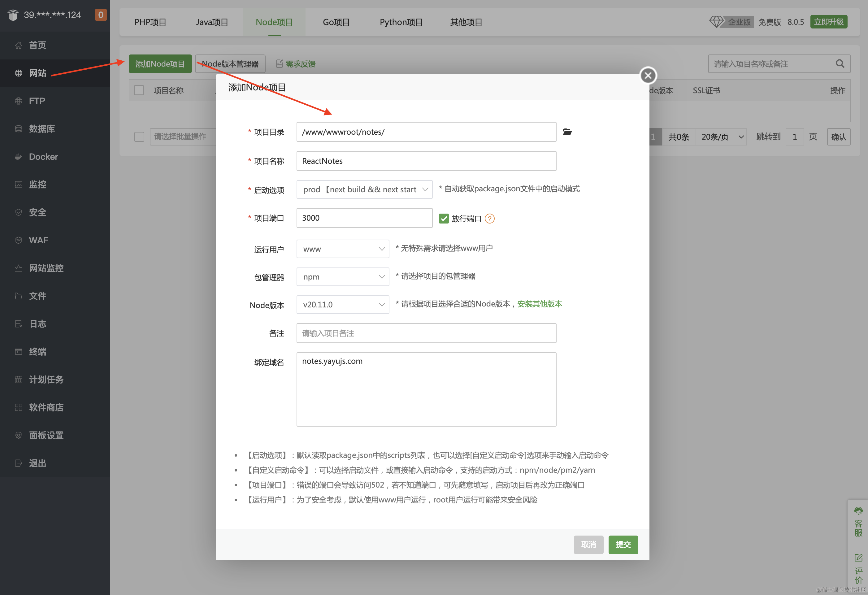Uncheck the 放行端口 checkbox
The width and height of the screenshot is (868, 595).
443,219
